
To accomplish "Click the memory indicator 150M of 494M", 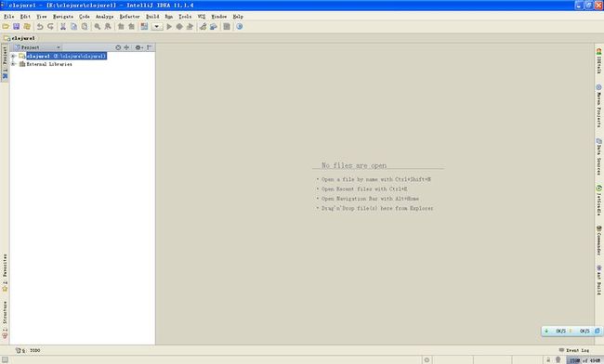I will click(584, 360).
